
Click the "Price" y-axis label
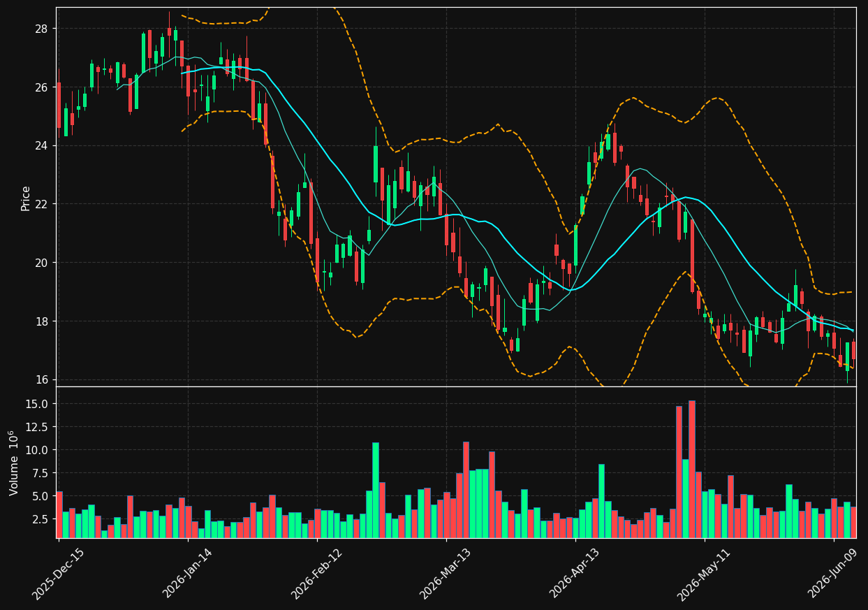coord(26,198)
